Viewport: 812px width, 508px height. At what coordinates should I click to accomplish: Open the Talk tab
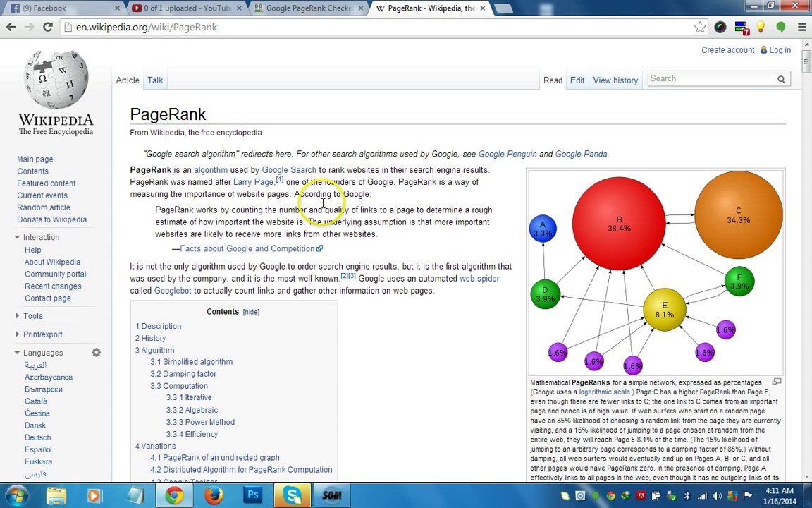coord(155,80)
